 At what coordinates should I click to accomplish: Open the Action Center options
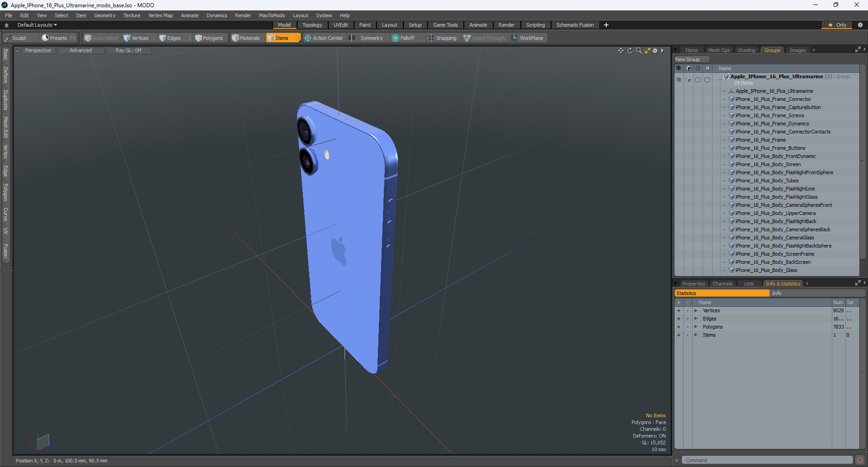tap(324, 38)
